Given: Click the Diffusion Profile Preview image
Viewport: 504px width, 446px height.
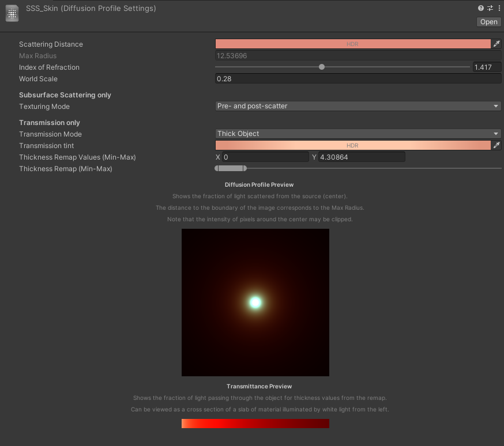Looking at the screenshot, I should (255, 302).
